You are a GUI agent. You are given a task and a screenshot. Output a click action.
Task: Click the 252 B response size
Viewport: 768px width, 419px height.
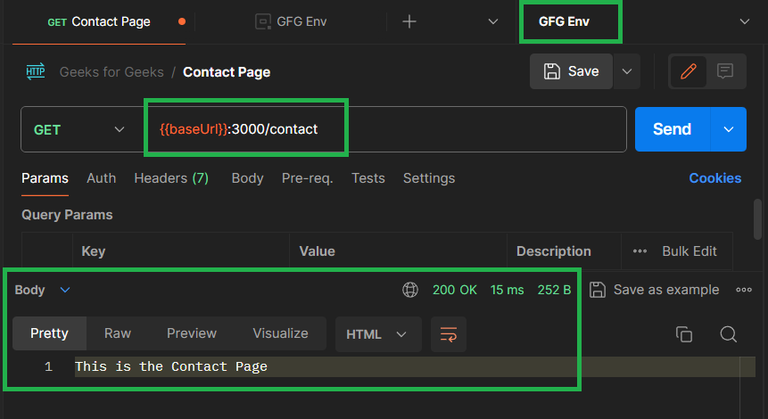point(554,290)
